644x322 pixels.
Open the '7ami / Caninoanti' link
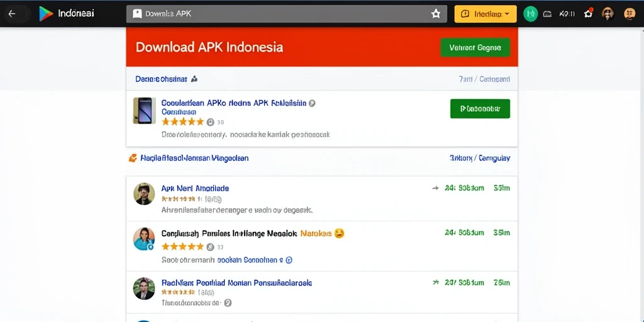click(x=484, y=79)
